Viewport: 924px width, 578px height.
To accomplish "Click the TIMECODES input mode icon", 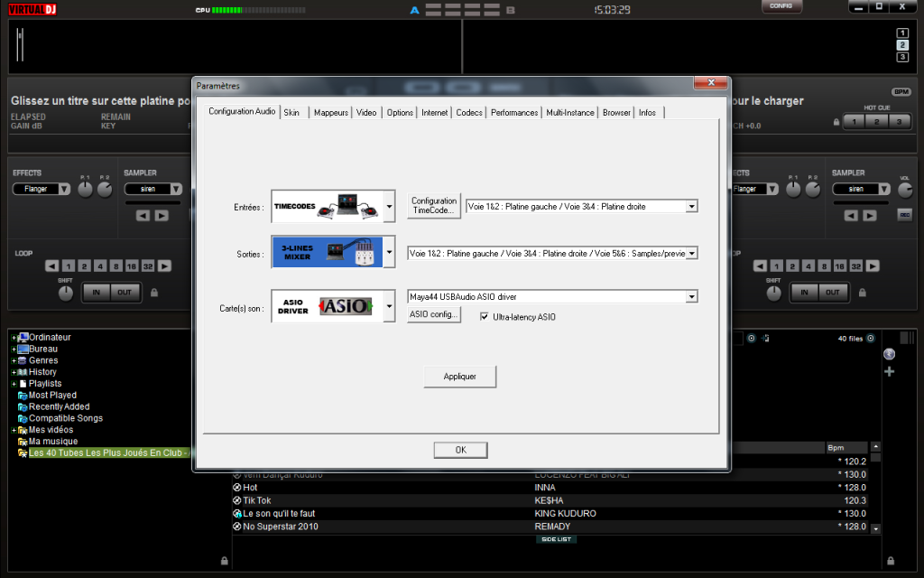I will click(327, 207).
